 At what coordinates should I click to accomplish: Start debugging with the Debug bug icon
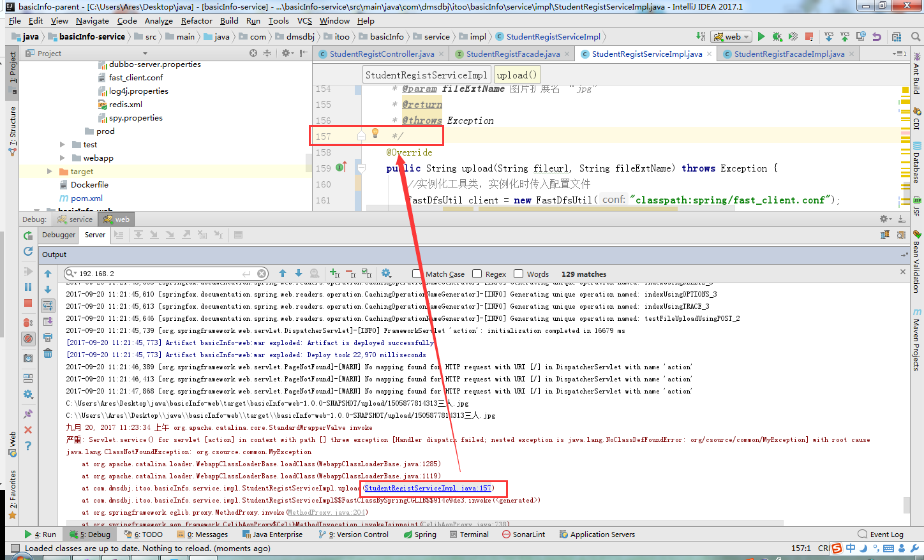[777, 37]
